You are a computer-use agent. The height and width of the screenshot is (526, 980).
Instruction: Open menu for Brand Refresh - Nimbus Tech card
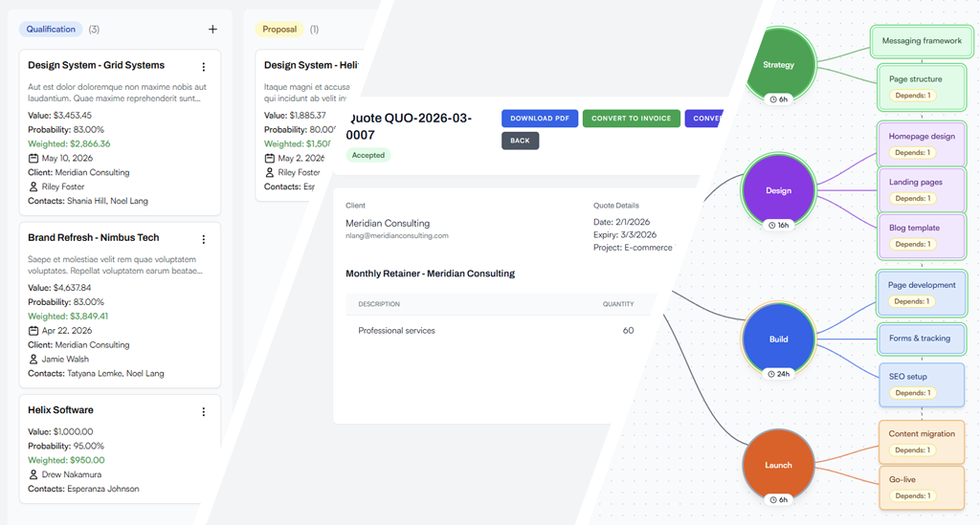click(x=203, y=239)
